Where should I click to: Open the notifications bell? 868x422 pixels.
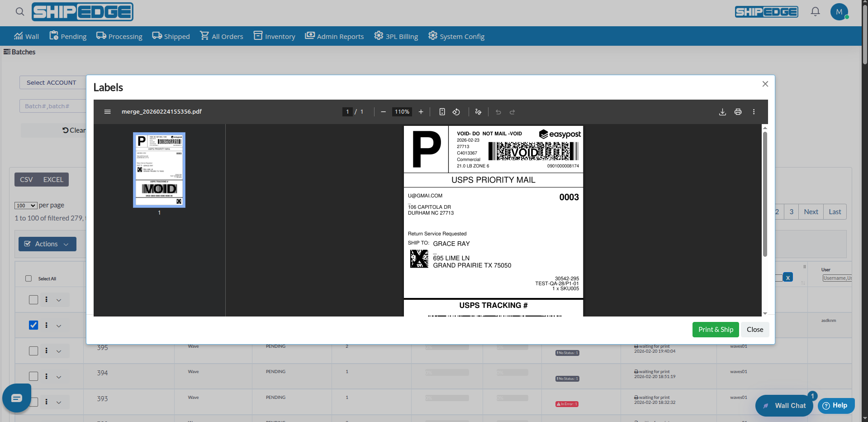click(816, 12)
